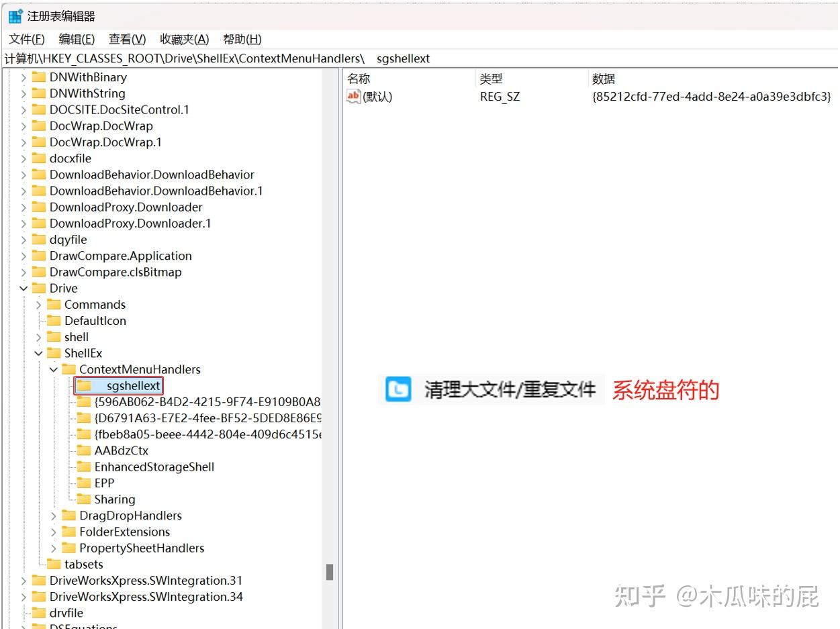Collapse the ShellEx key
Viewport: 840px width, 629px height.
coord(38,353)
